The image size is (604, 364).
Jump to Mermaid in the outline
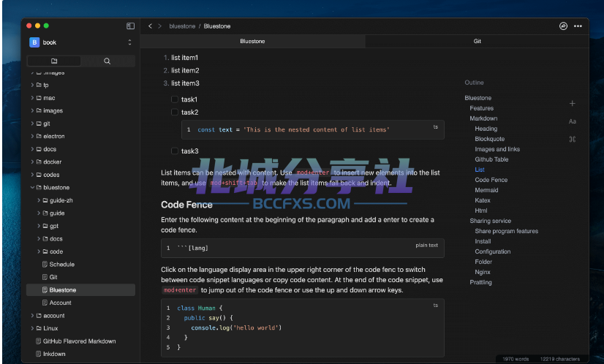coord(486,190)
